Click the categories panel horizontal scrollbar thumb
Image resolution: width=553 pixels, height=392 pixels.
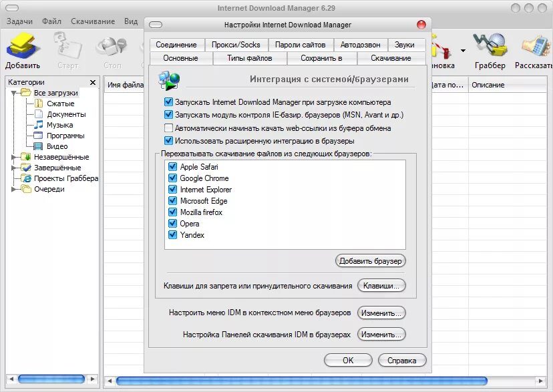(51, 379)
